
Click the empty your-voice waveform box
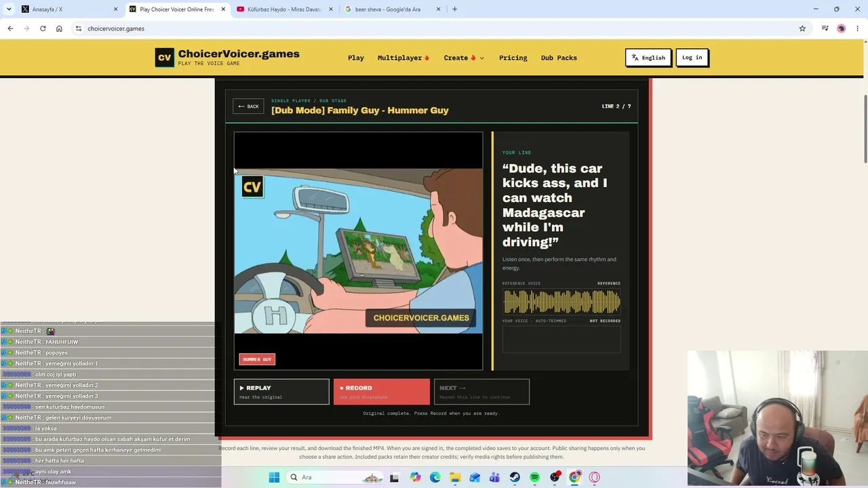click(x=561, y=339)
